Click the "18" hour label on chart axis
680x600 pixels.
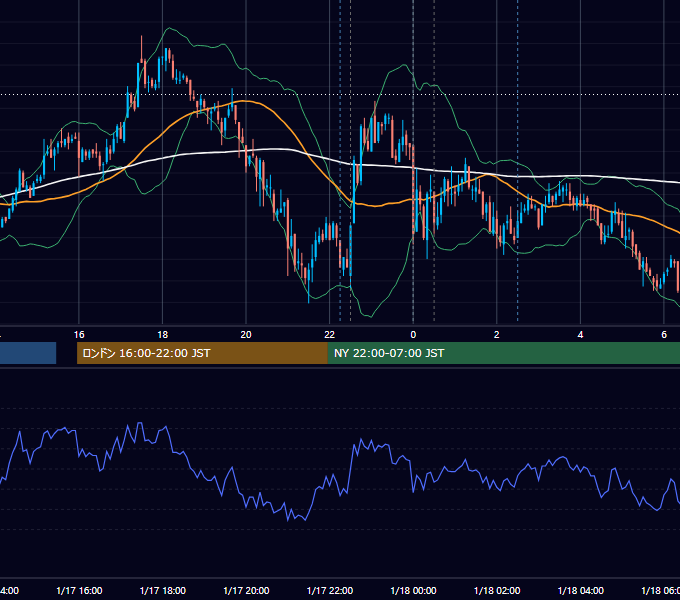[163, 335]
